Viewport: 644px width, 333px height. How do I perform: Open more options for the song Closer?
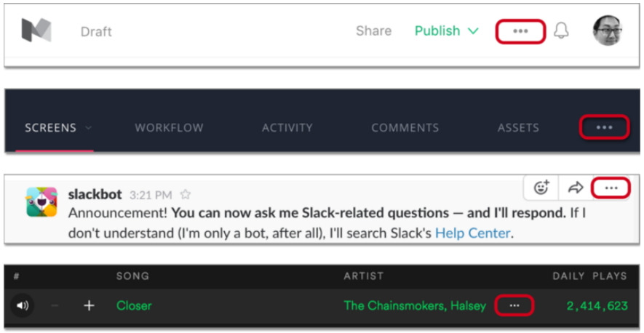[514, 305]
